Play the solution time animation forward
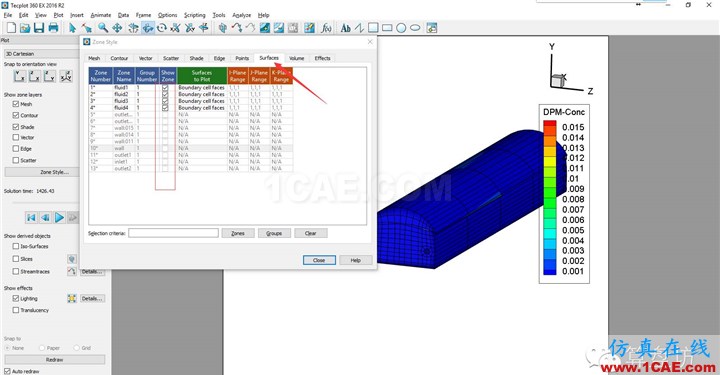Screen dimensions: 720x375 pos(60,218)
